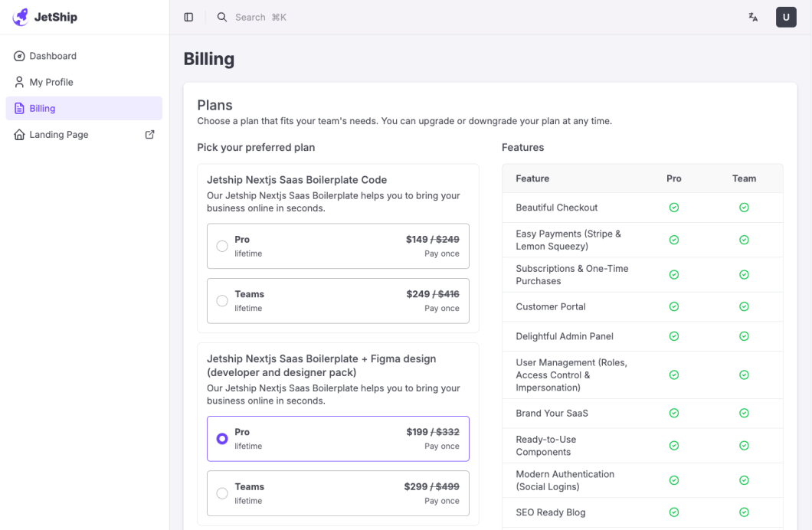Select Teams plan at $299
Image resolution: width=812 pixels, height=530 pixels.
tap(222, 493)
